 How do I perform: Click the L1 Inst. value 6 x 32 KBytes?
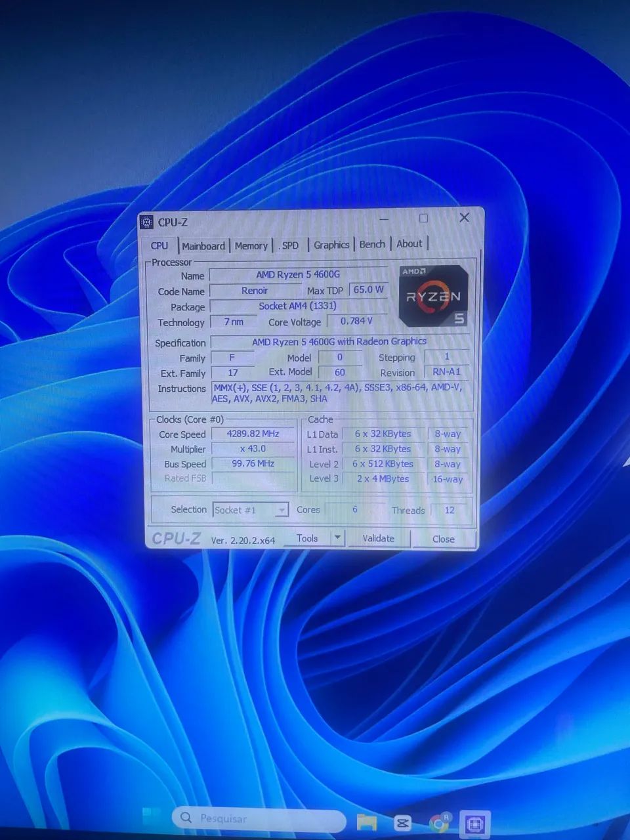[383, 449]
